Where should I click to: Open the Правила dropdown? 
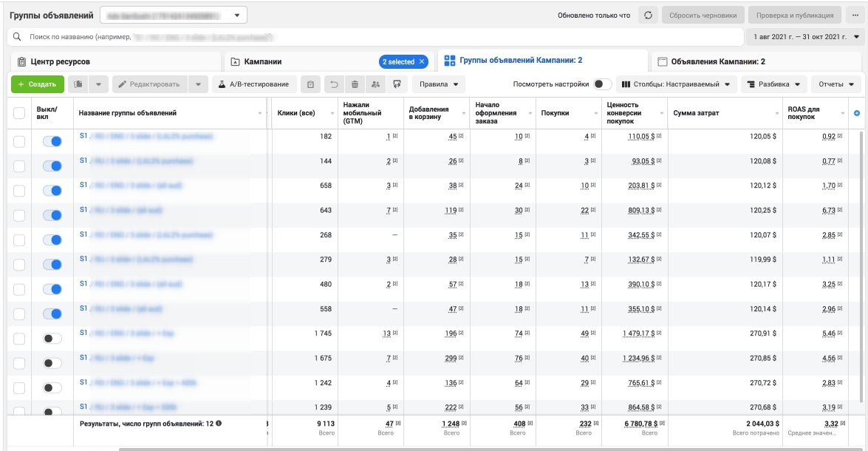438,84
